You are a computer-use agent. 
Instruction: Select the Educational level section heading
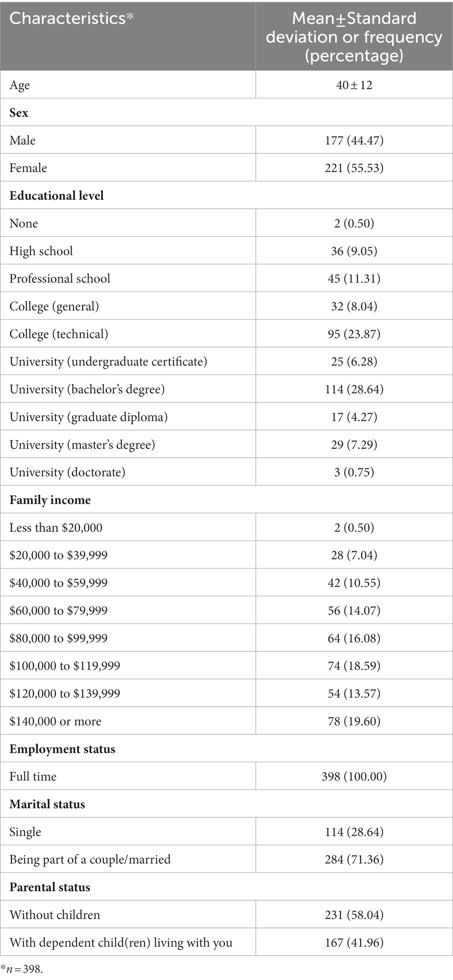tap(56, 195)
